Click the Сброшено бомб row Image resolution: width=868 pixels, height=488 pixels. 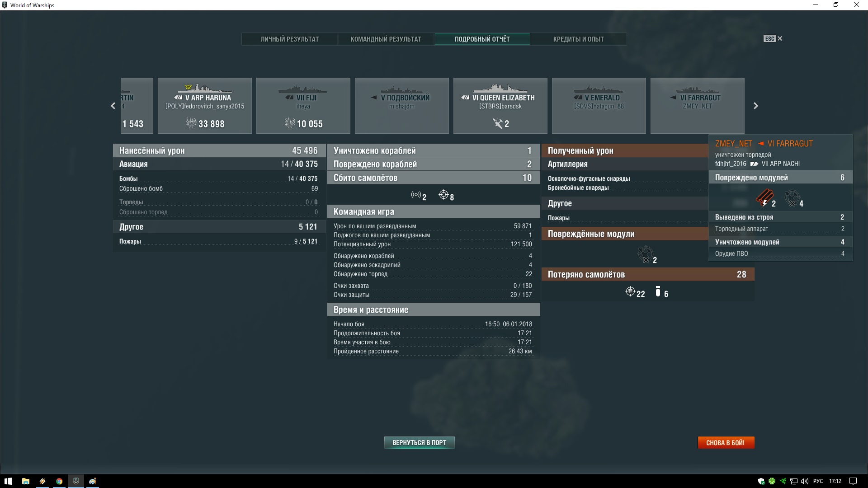[x=219, y=188]
